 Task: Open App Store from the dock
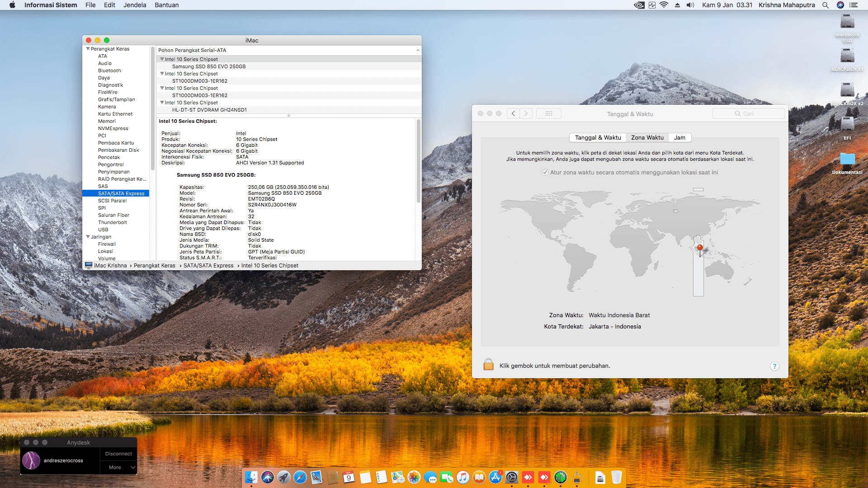[x=495, y=477]
